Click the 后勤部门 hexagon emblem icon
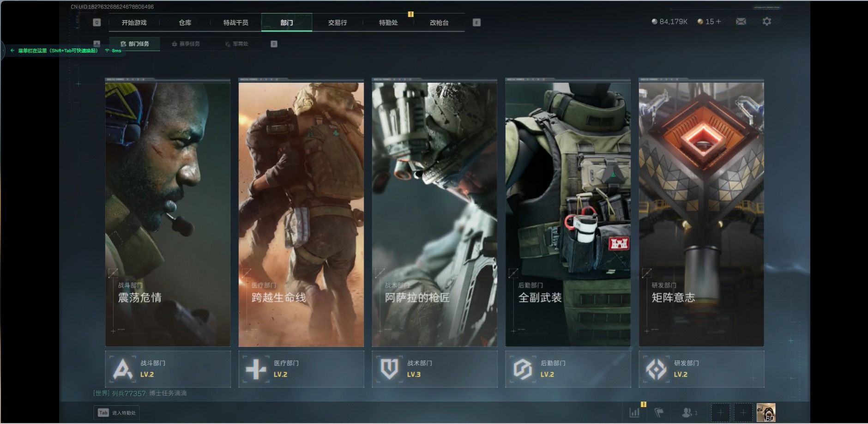The width and height of the screenshot is (868, 424). (523, 369)
